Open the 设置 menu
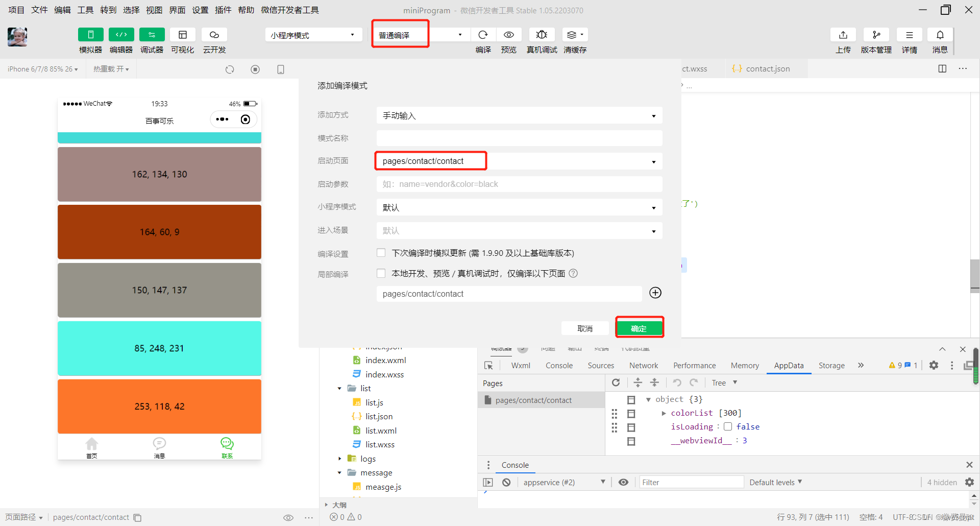Image resolution: width=980 pixels, height=526 pixels. coord(200,10)
